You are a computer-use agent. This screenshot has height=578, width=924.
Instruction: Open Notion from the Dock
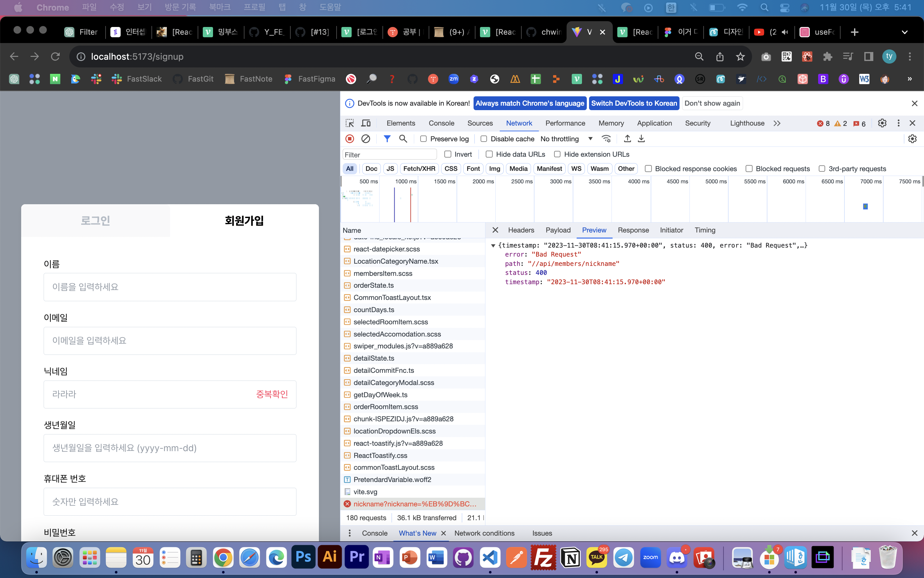click(x=570, y=558)
